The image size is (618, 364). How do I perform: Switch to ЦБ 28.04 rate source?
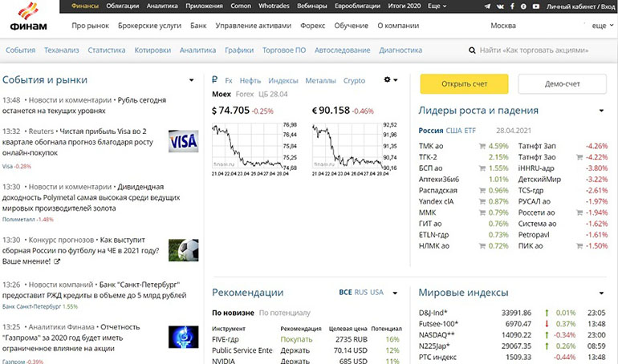click(273, 94)
